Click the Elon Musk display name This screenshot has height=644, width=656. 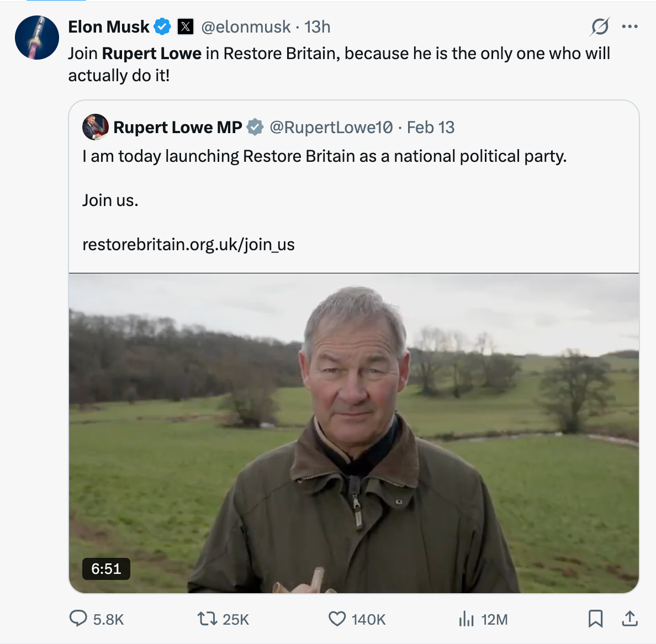coord(109,27)
